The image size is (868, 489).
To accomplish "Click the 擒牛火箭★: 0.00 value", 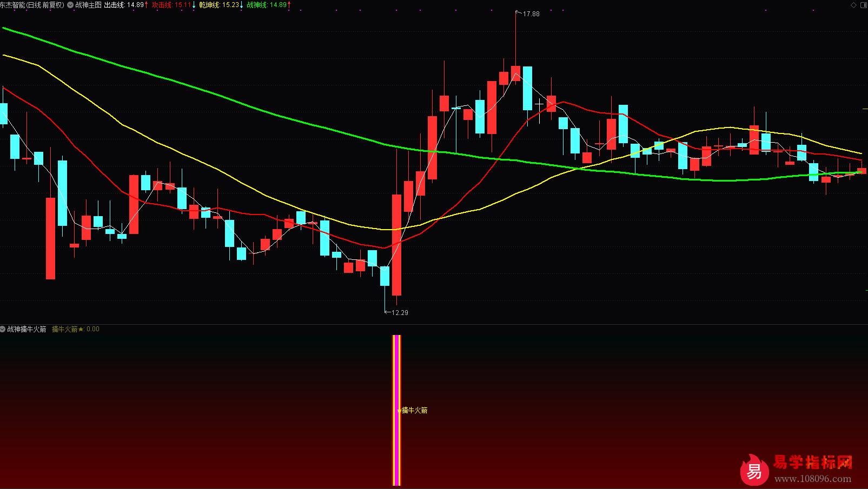I will coord(76,329).
